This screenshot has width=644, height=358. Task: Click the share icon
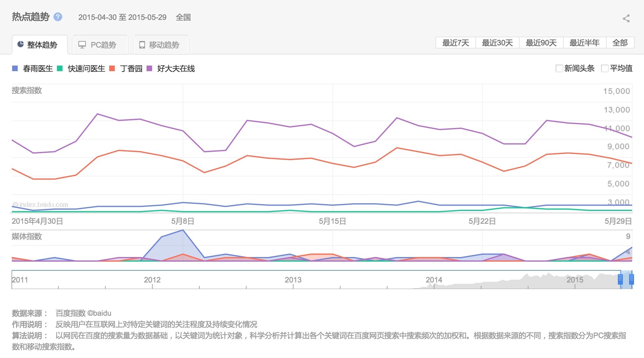click(626, 19)
